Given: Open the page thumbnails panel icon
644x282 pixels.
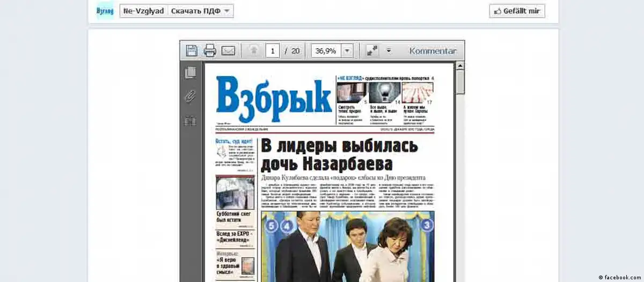Looking at the screenshot, I should [x=190, y=73].
